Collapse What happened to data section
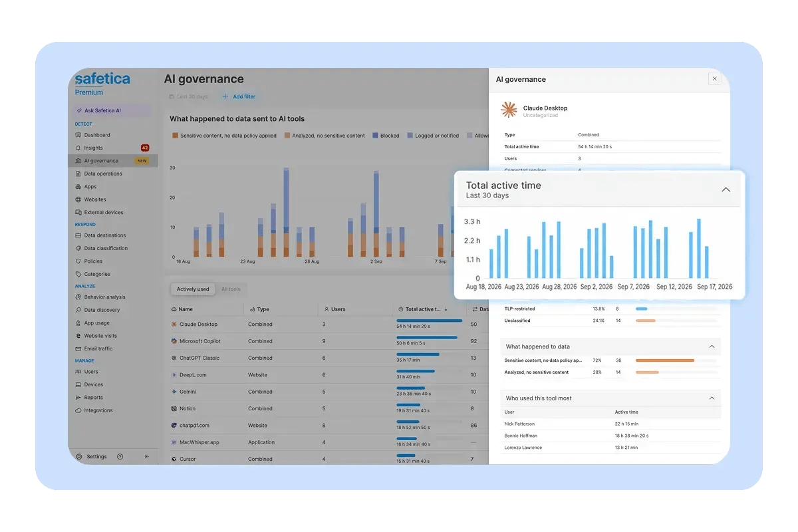The height and width of the screenshot is (532, 798). coord(712,346)
